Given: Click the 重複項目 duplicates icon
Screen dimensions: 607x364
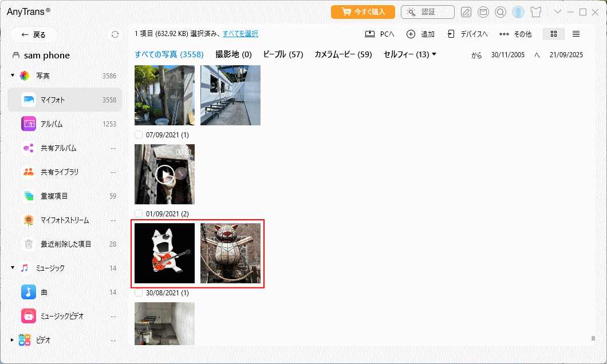Looking at the screenshot, I should 29,196.
